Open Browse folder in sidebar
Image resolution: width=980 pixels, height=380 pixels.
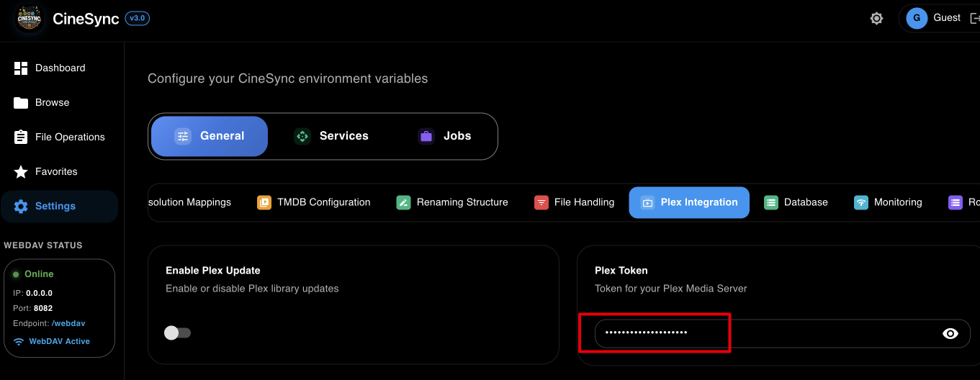click(x=52, y=102)
